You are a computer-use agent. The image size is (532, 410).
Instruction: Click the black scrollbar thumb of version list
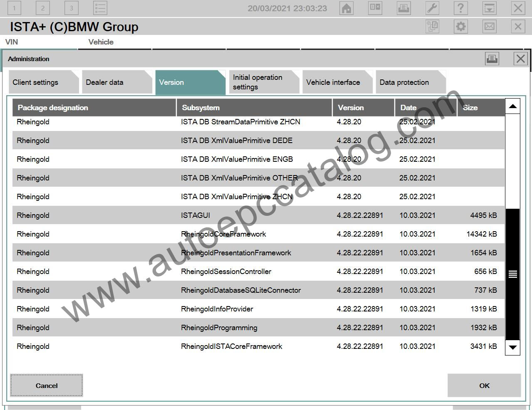(512, 274)
